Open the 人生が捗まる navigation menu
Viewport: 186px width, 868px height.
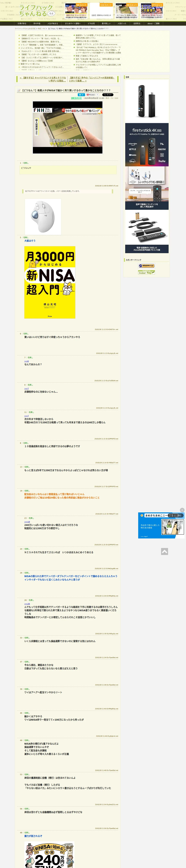tap(53, 24)
